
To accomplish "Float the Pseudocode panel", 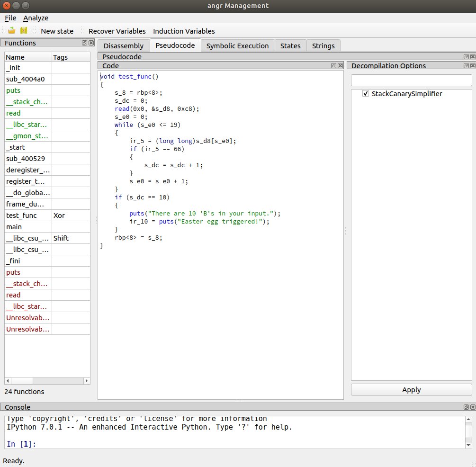I will click(466, 56).
